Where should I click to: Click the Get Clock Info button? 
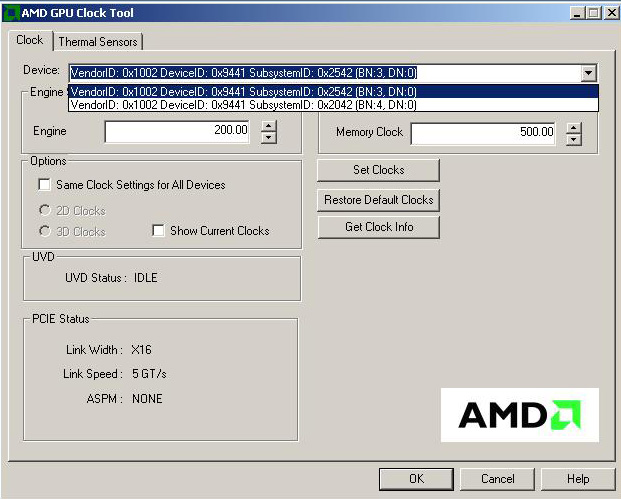(378, 227)
